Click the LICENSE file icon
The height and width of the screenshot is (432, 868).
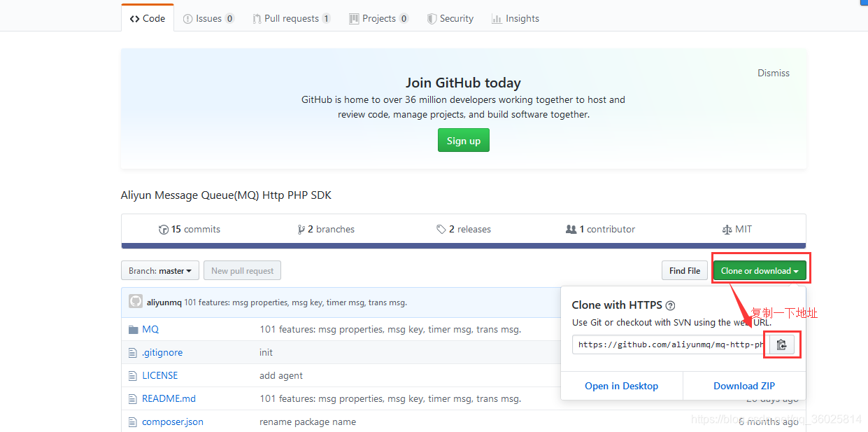click(133, 375)
